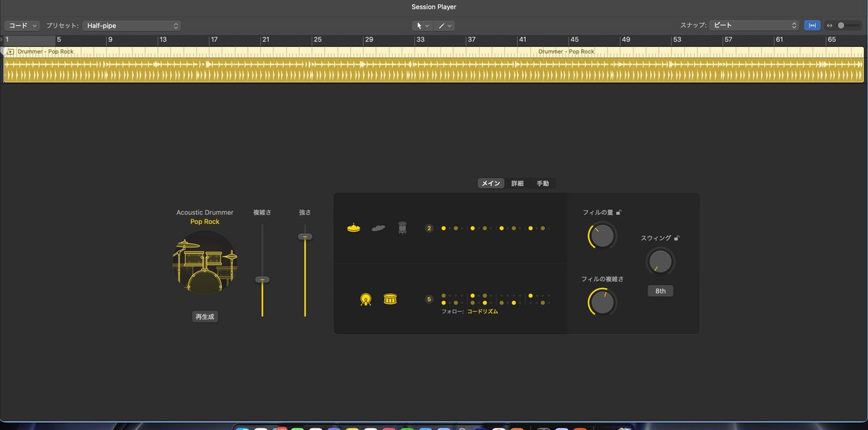Click the hi-hat pattern number 2
The width and height of the screenshot is (868, 430).
pos(429,228)
